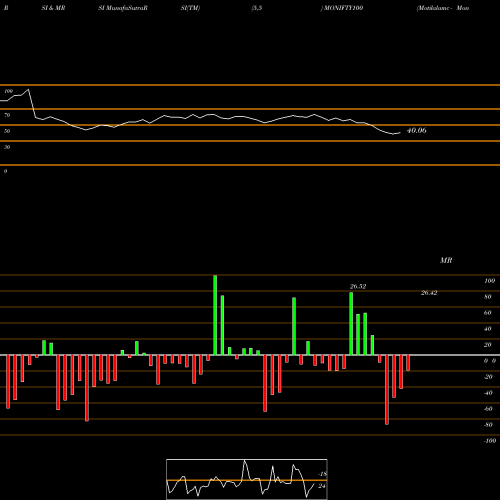Click the -60 label on MR axis
The height and width of the screenshot is (500, 500).
[x=488, y=409]
